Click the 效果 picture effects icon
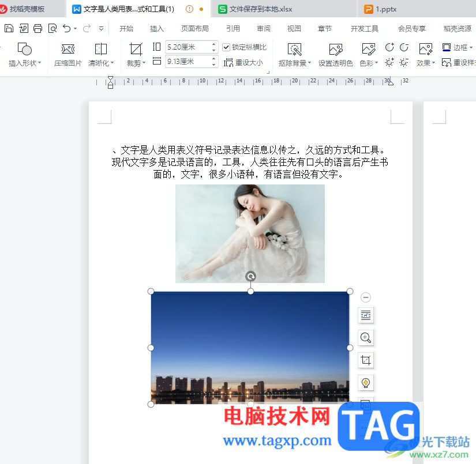Image resolution: width=476 pixels, height=464 pixels. [x=426, y=49]
